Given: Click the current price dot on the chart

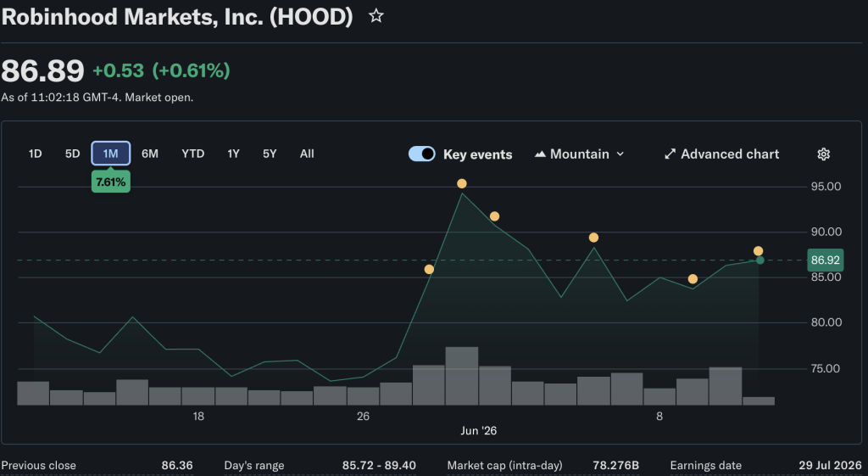Looking at the screenshot, I should coord(760,260).
